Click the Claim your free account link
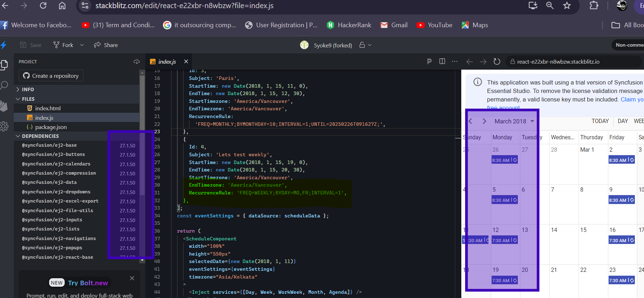Screen dimensions: 644x298 click(632, 100)
